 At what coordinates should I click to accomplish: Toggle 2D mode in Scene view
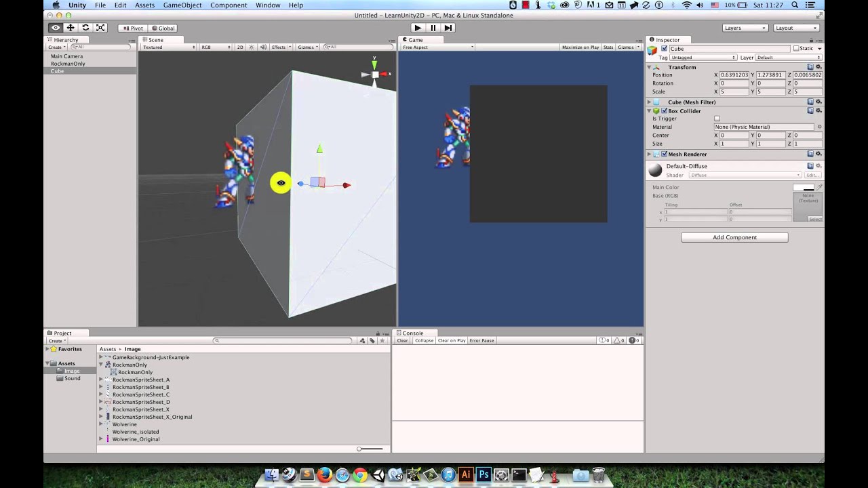240,47
